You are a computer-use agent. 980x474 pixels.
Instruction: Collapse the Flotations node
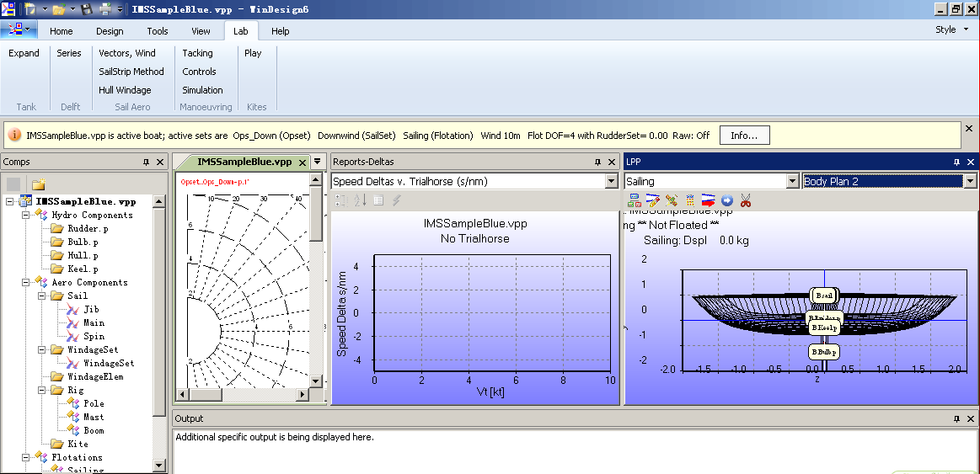(x=25, y=457)
